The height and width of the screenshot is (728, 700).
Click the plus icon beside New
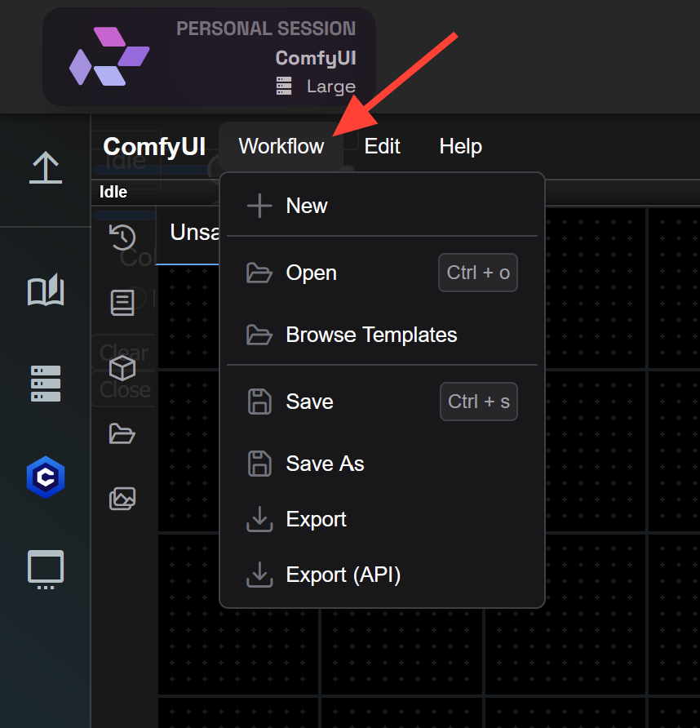(259, 206)
